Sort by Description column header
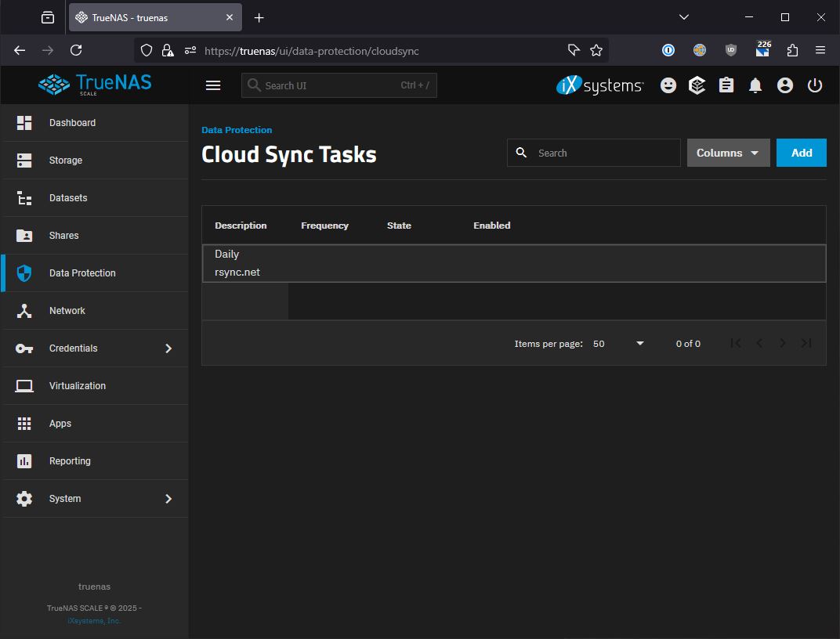Viewport: 840px width, 639px height. click(x=241, y=226)
